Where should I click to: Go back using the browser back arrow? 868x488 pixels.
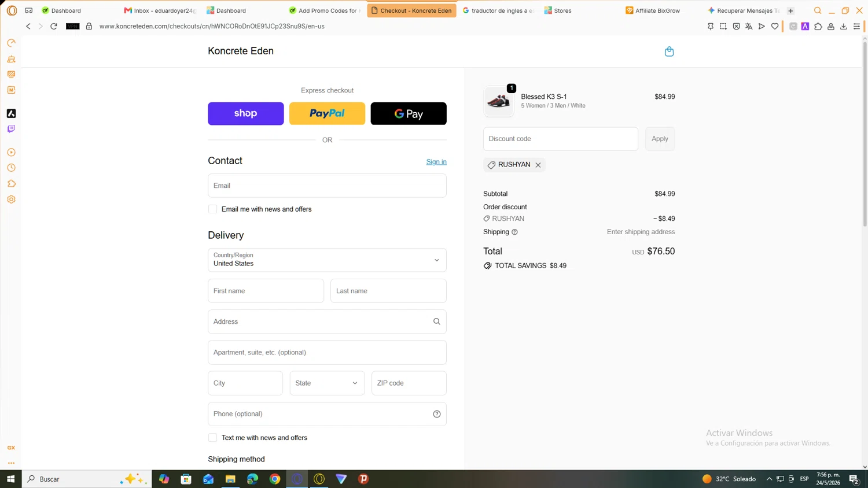(28, 26)
